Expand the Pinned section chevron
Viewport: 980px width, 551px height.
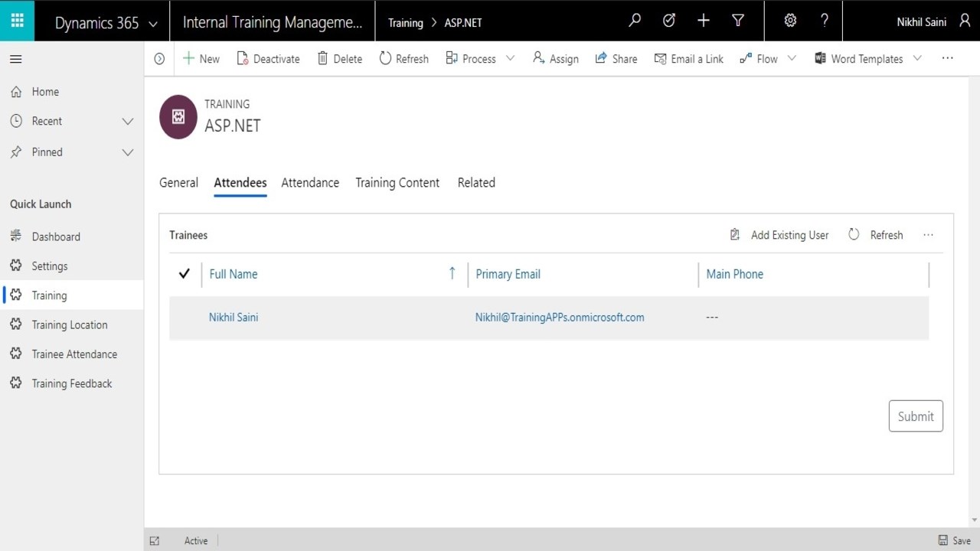(128, 152)
